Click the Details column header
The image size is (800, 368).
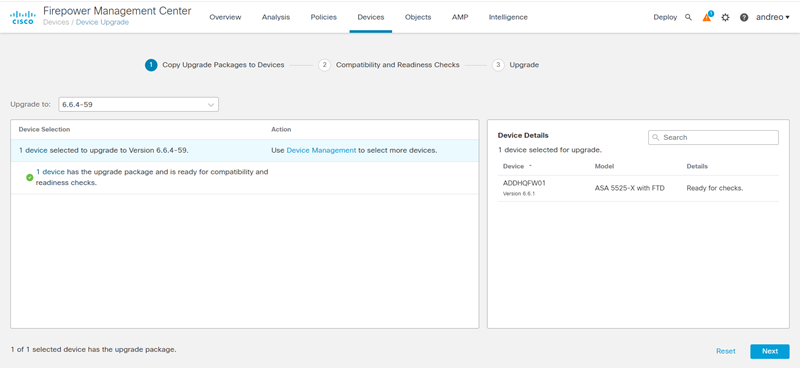pyautogui.click(x=697, y=166)
